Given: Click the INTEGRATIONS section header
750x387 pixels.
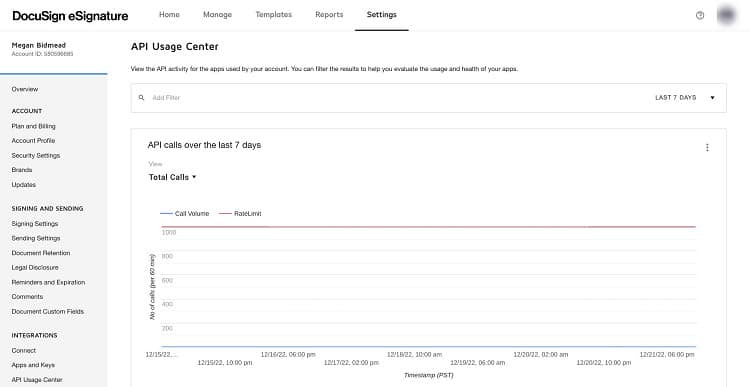Looking at the screenshot, I should (x=34, y=335).
